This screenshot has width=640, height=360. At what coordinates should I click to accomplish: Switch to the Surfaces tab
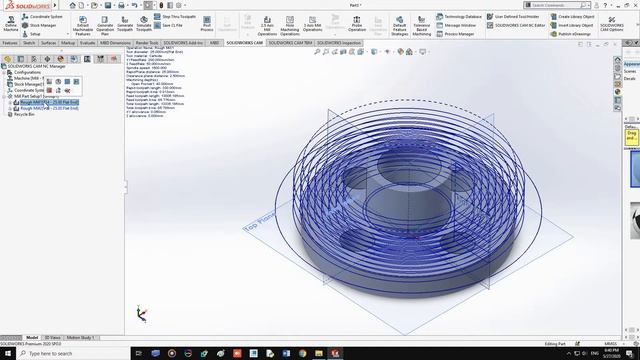(48, 43)
